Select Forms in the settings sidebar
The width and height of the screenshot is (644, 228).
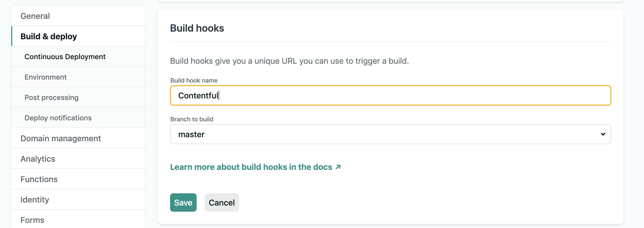(32, 220)
